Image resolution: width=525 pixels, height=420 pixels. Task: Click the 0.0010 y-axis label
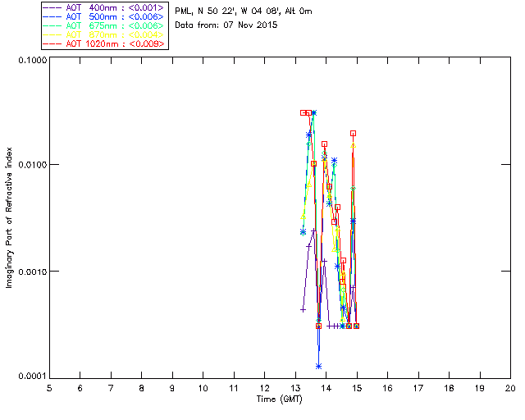[32, 272]
